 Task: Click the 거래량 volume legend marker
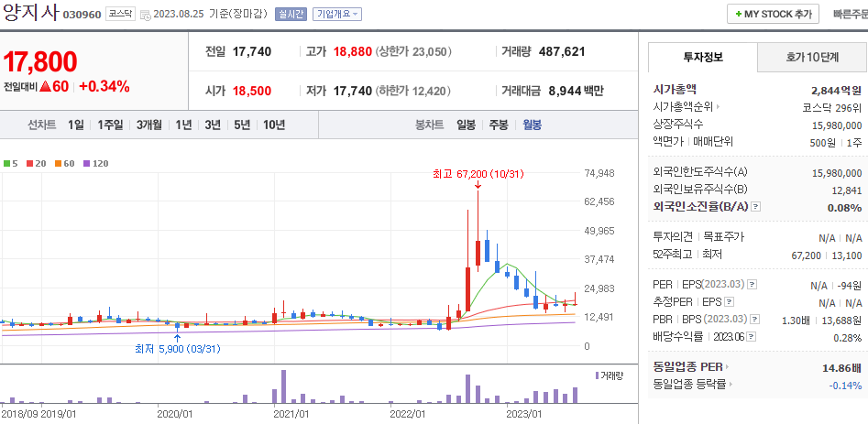(597, 375)
